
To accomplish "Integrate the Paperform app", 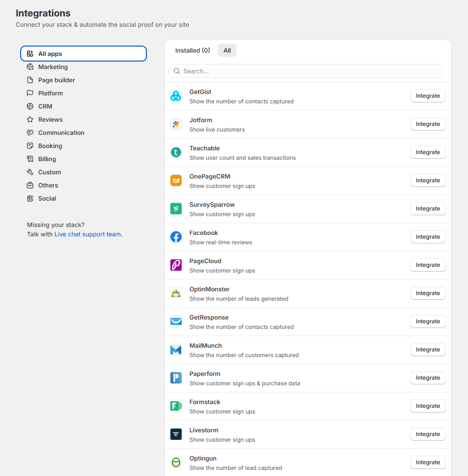I will [428, 378].
